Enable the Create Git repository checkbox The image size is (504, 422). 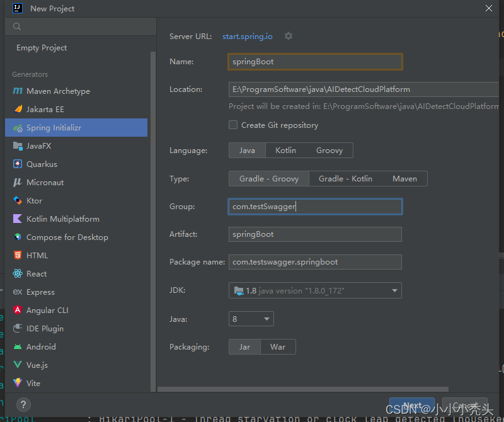coord(232,125)
